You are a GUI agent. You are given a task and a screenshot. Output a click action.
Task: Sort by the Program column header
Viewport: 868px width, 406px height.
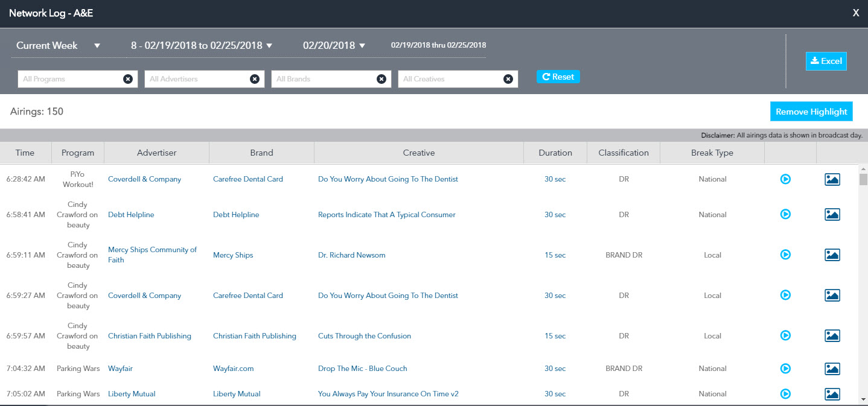click(x=78, y=153)
